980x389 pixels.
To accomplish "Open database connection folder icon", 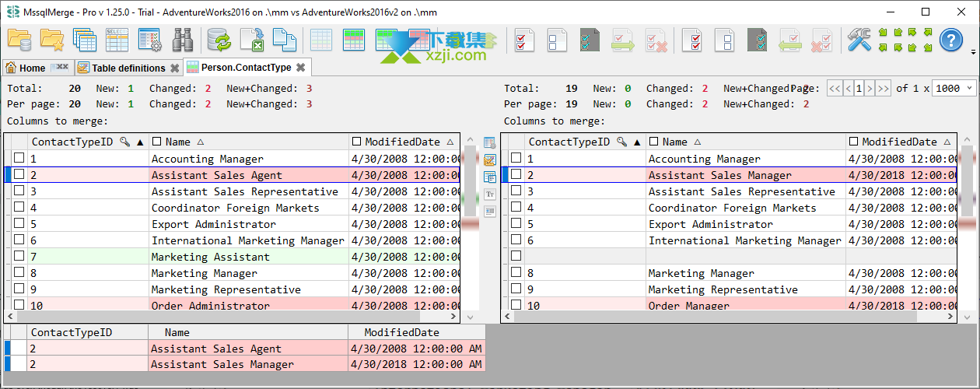I will (19, 40).
